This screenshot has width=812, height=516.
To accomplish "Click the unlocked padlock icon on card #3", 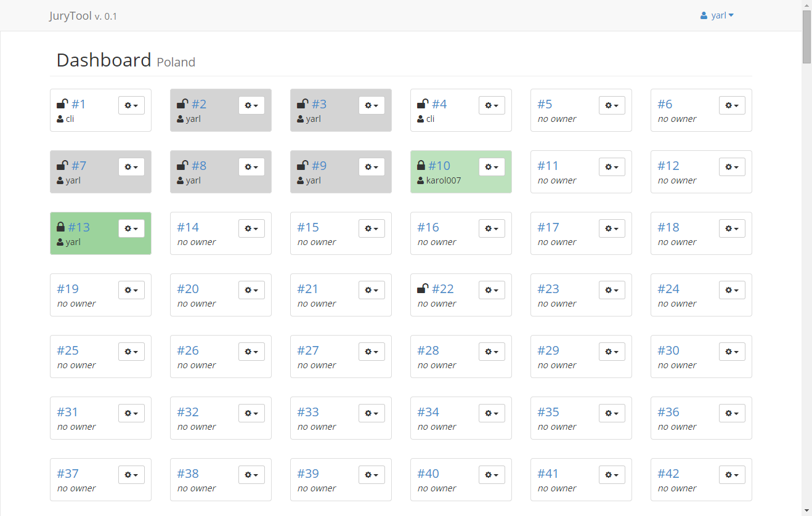I will coord(302,104).
